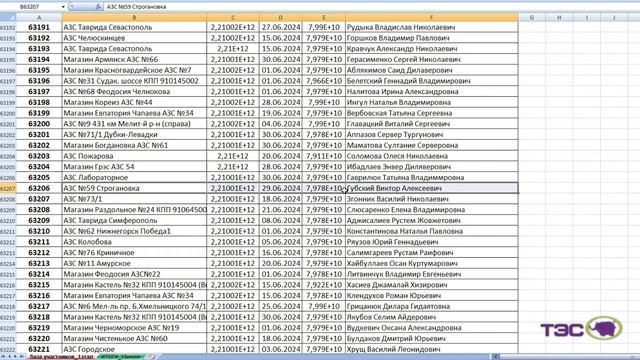The width and height of the screenshot is (640, 360).
Task: Select row header 63215
Action: click(8, 274)
